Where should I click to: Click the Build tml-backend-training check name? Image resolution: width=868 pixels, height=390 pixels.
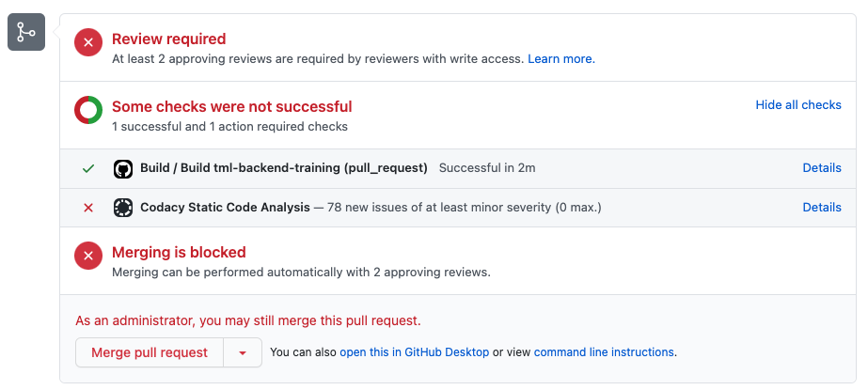tap(283, 168)
